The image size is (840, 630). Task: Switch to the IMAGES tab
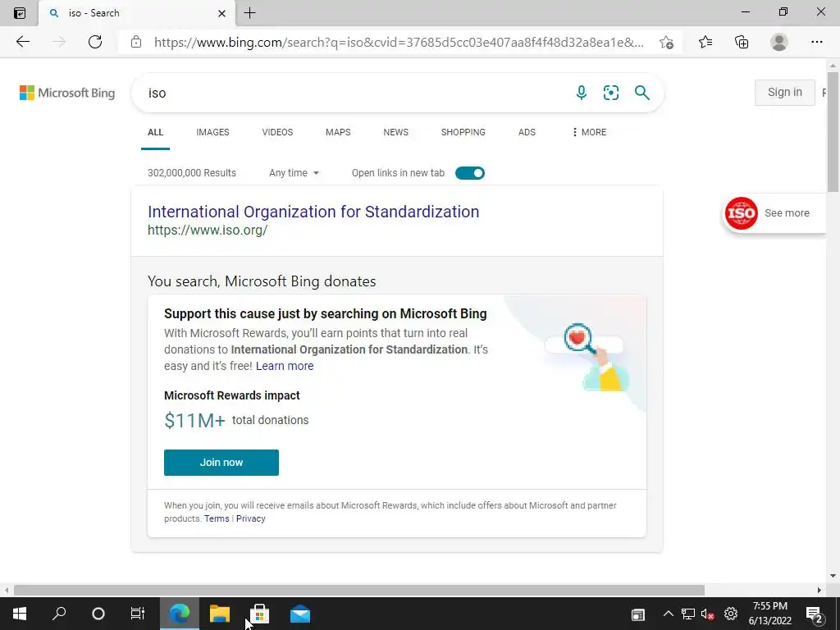pyautogui.click(x=212, y=132)
